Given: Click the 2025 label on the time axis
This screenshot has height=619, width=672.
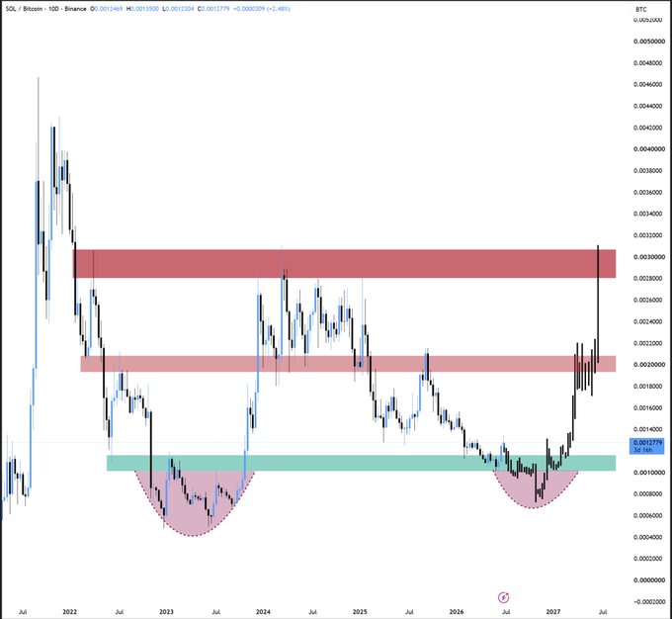Looking at the screenshot, I should point(360,612).
